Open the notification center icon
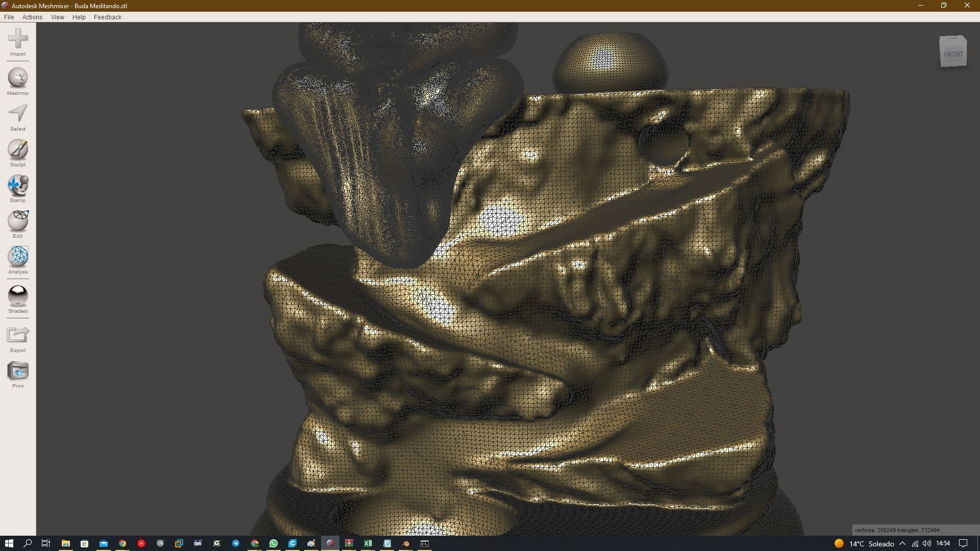Image resolution: width=980 pixels, height=551 pixels. point(963,543)
